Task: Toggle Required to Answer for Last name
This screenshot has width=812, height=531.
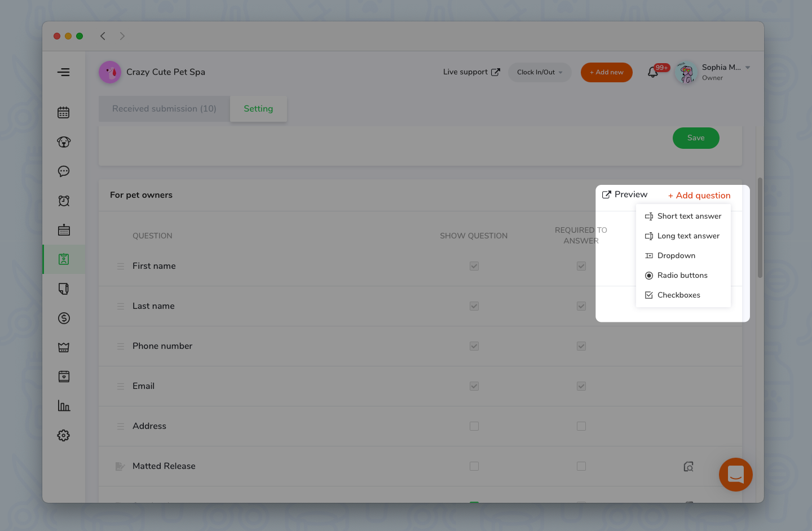Action: pyautogui.click(x=581, y=306)
